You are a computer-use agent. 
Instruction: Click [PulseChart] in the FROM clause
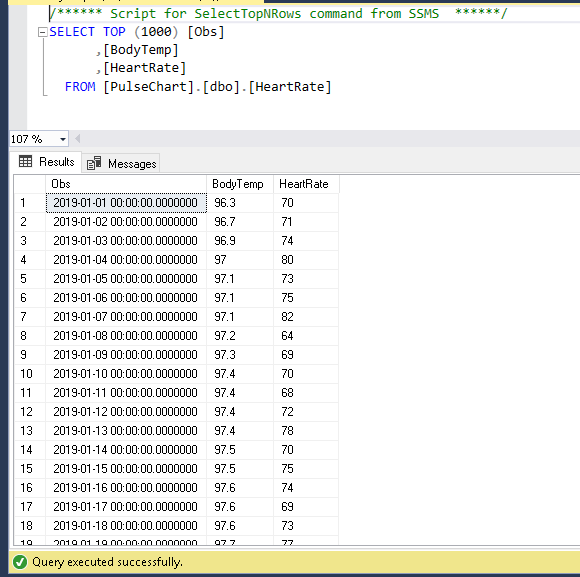click(x=149, y=87)
